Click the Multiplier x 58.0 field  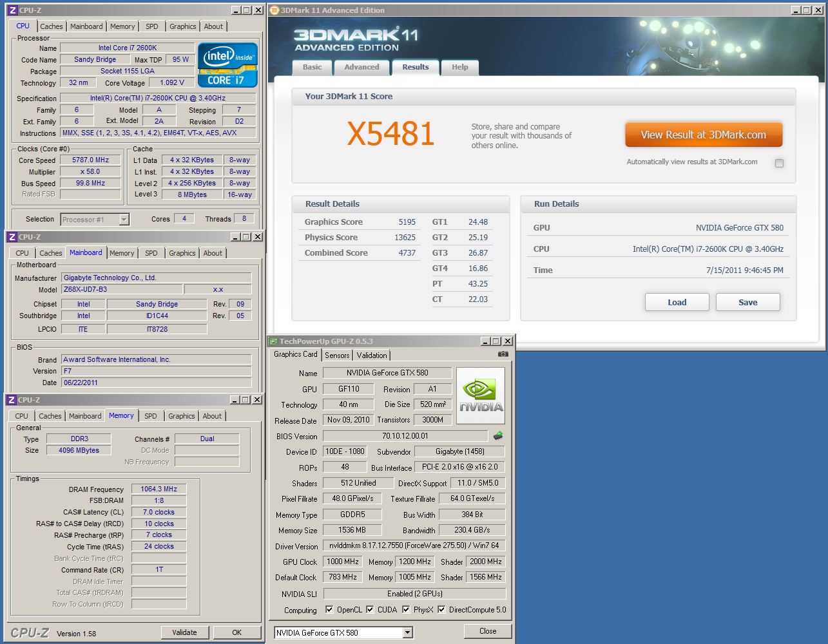pyautogui.click(x=90, y=171)
